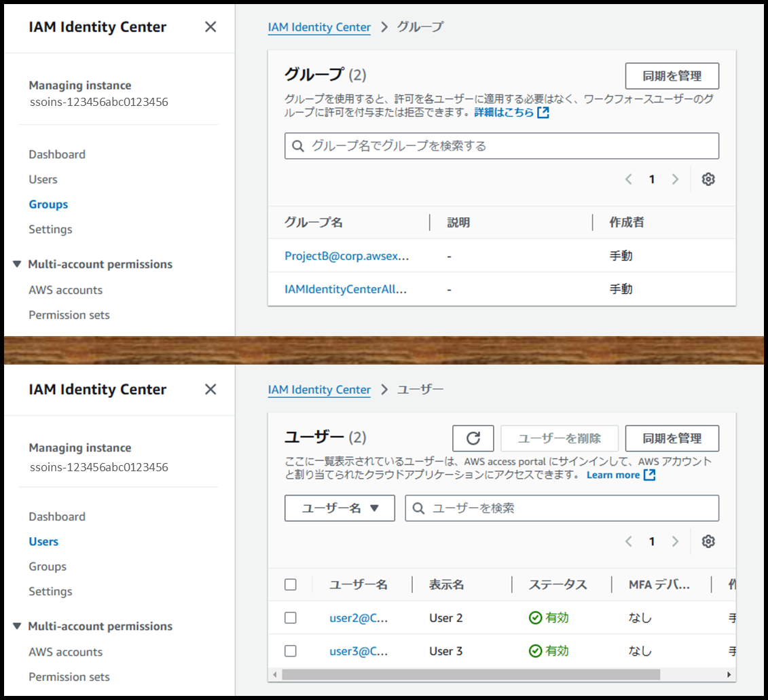Click the グループ名 column header
768x700 pixels.
pyautogui.click(x=314, y=223)
